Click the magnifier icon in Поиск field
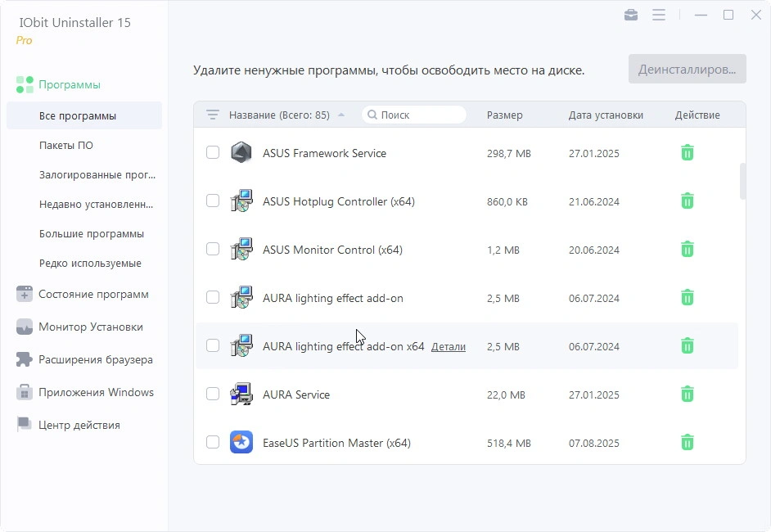 click(x=372, y=115)
